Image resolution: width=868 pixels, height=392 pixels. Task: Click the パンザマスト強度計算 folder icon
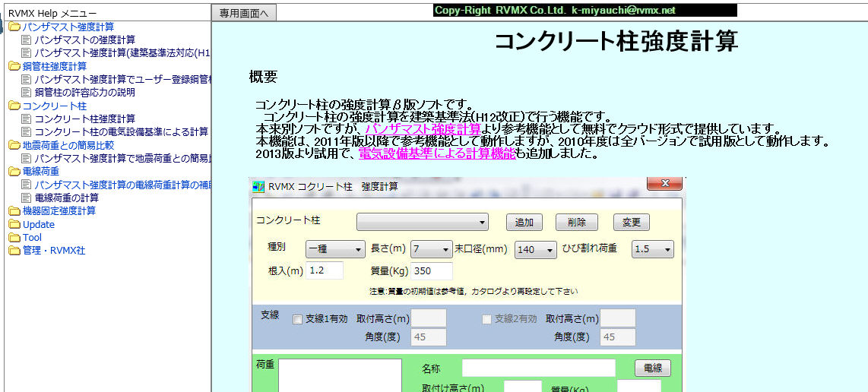point(14,27)
